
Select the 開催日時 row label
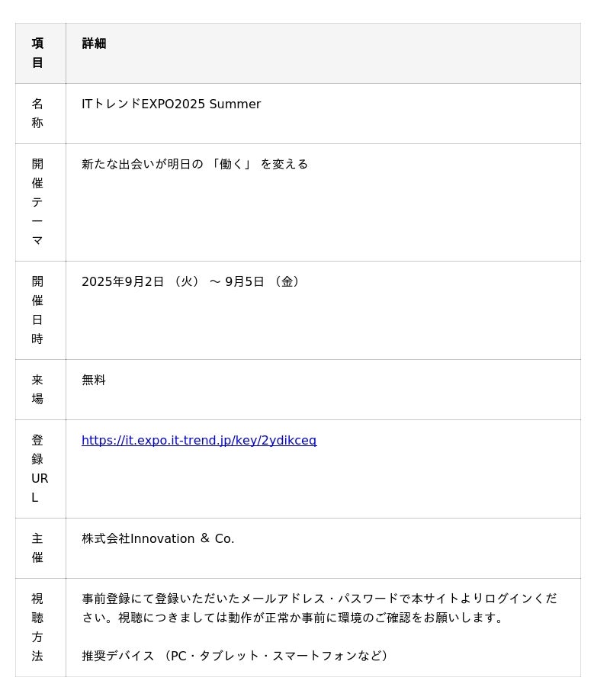[x=37, y=310]
